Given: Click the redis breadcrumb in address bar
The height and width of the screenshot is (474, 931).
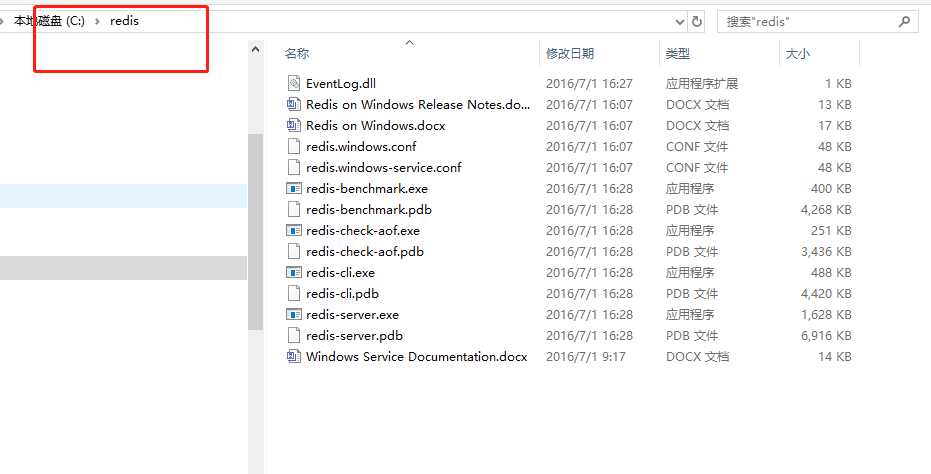Looking at the screenshot, I should 124,21.
